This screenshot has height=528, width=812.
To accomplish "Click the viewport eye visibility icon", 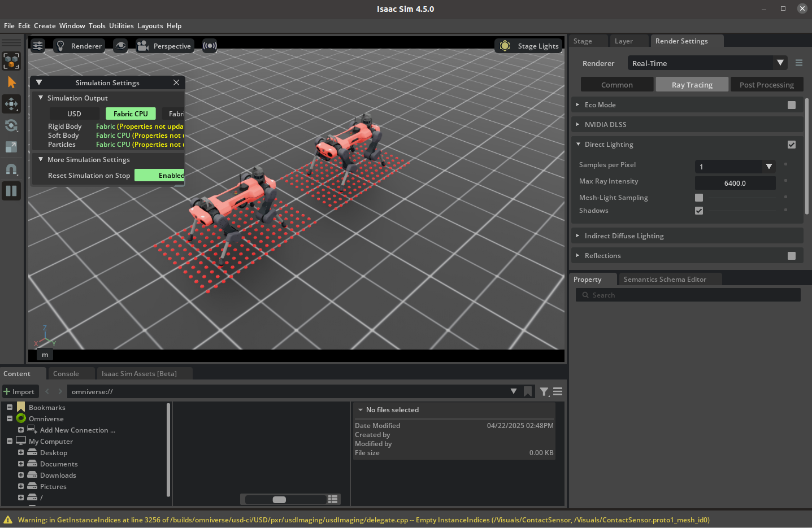I will click(120, 46).
